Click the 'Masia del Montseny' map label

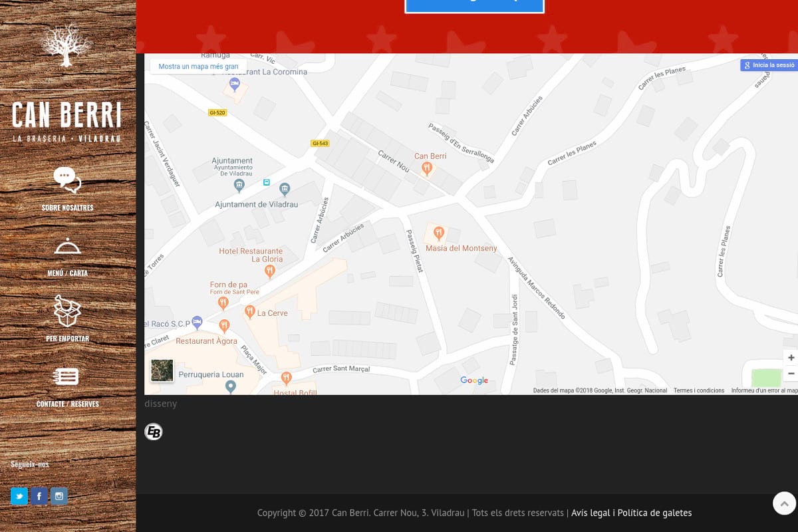[x=462, y=248]
